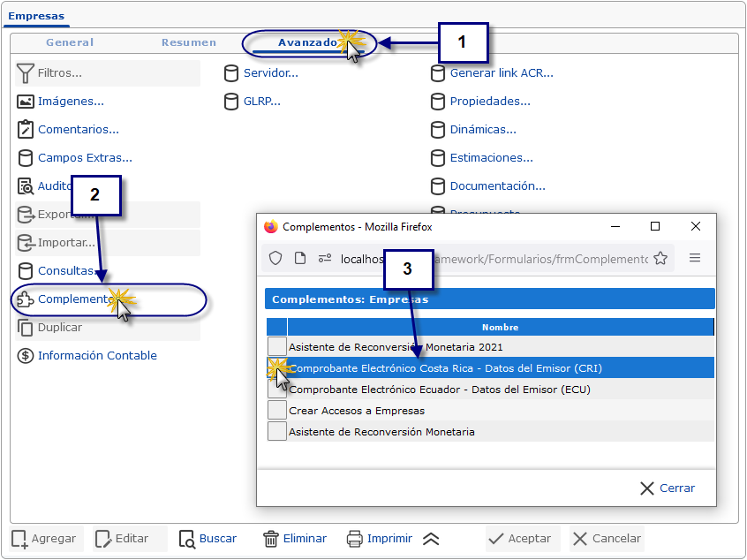Click the Consultas database icon

coord(26,270)
